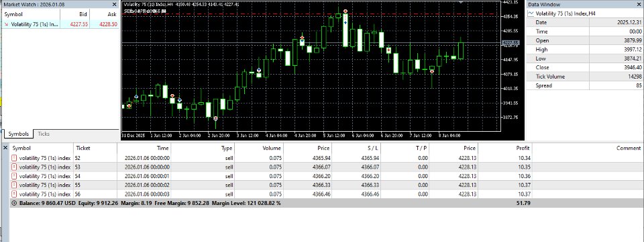Click the 31 Dec 2025 label on chart time axis
644x242 pixels.
pos(133,135)
